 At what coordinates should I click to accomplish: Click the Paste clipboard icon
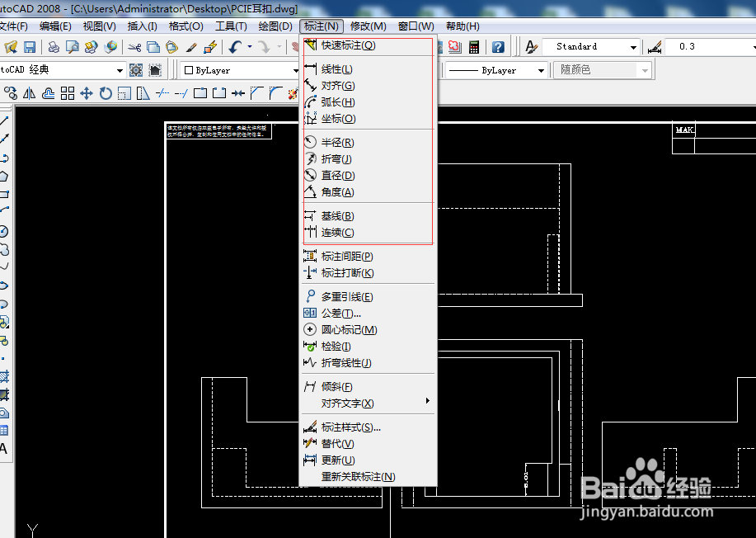pos(171,47)
